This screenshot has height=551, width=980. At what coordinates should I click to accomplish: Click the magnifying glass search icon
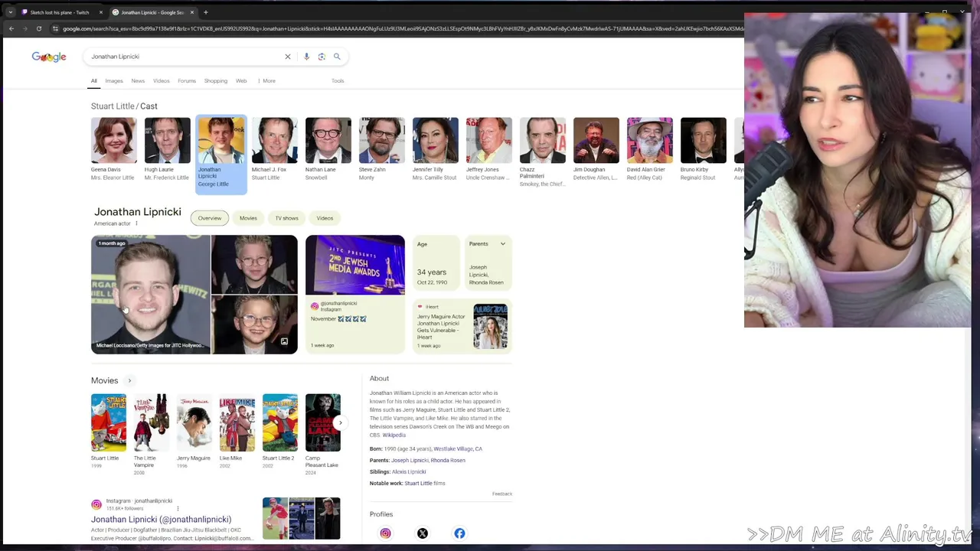tap(337, 57)
